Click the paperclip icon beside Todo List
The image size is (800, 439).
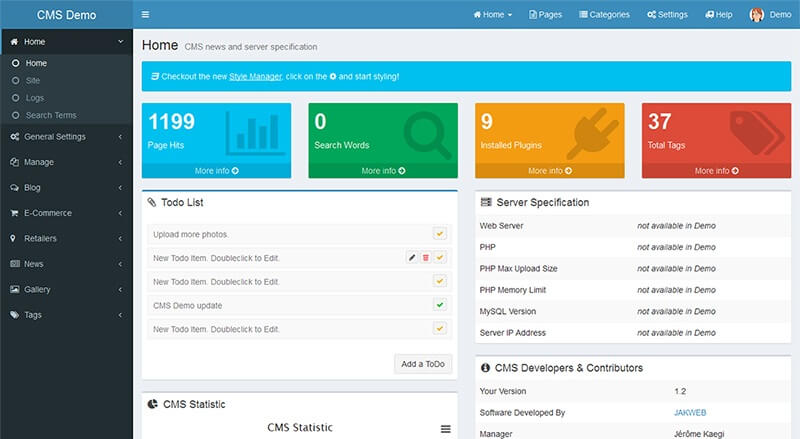(x=152, y=202)
